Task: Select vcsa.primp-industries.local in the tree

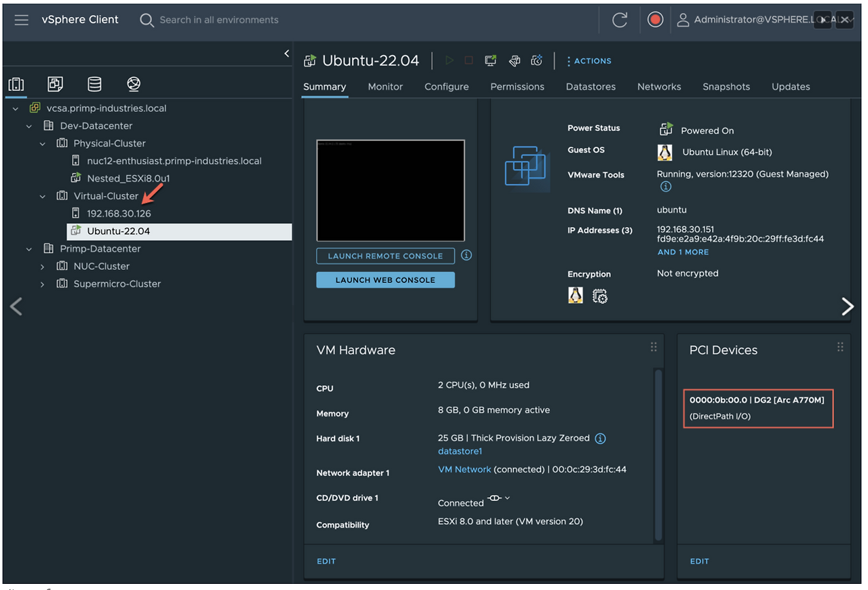Action: click(x=106, y=109)
